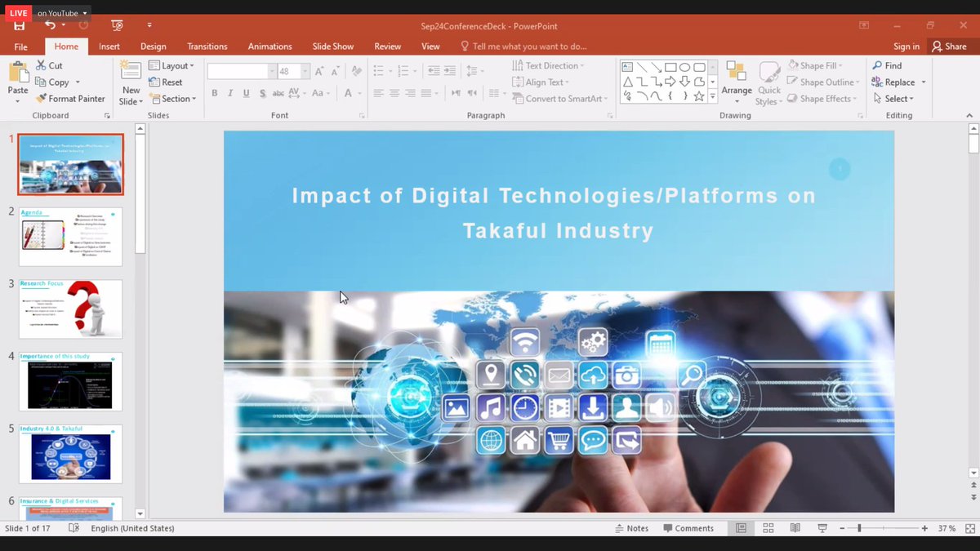Viewport: 980px width, 551px height.
Task: Save the presentation with the floppy disk icon
Action: (19, 26)
